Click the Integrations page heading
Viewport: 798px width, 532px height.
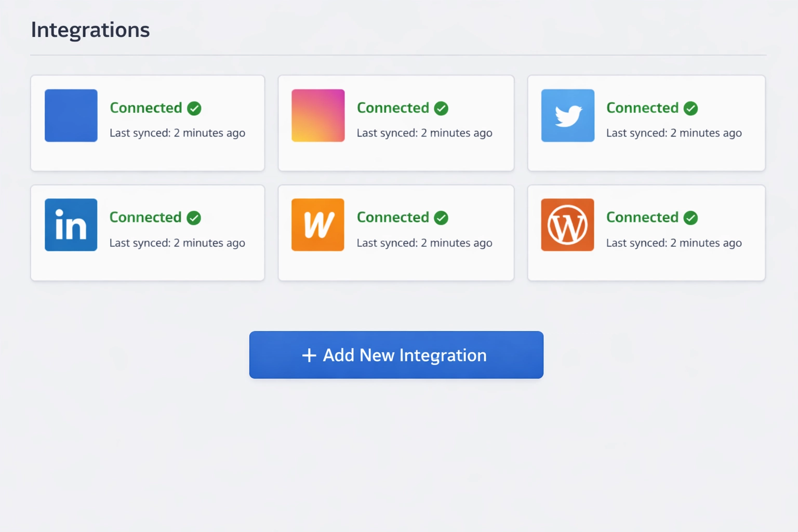pos(90,30)
